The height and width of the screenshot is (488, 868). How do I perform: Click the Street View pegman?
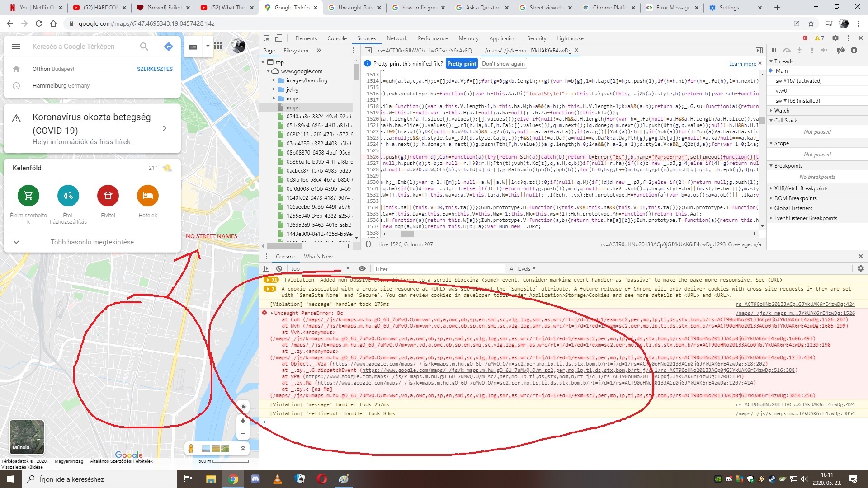(191, 449)
